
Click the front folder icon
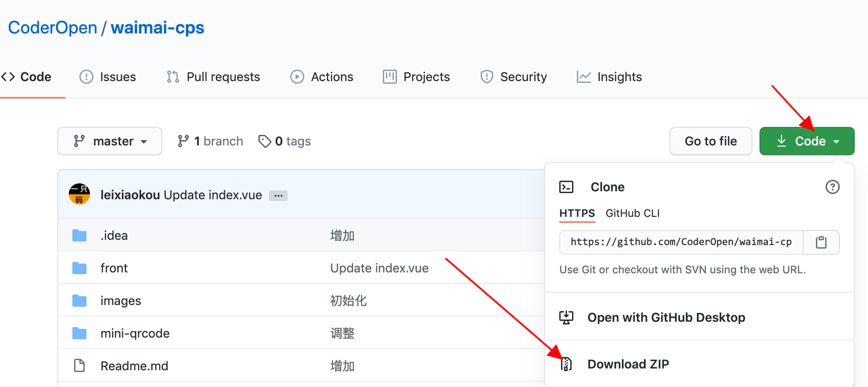click(79, 268)
